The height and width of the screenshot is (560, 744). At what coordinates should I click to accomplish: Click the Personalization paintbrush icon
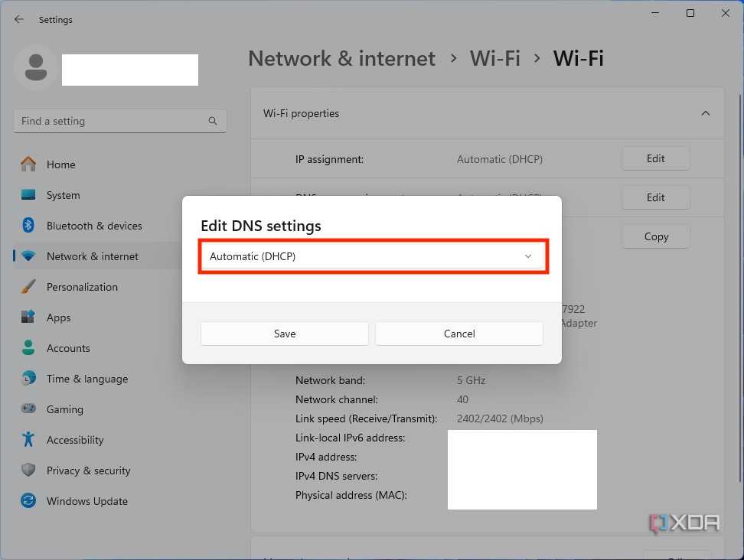click(28, 286)
